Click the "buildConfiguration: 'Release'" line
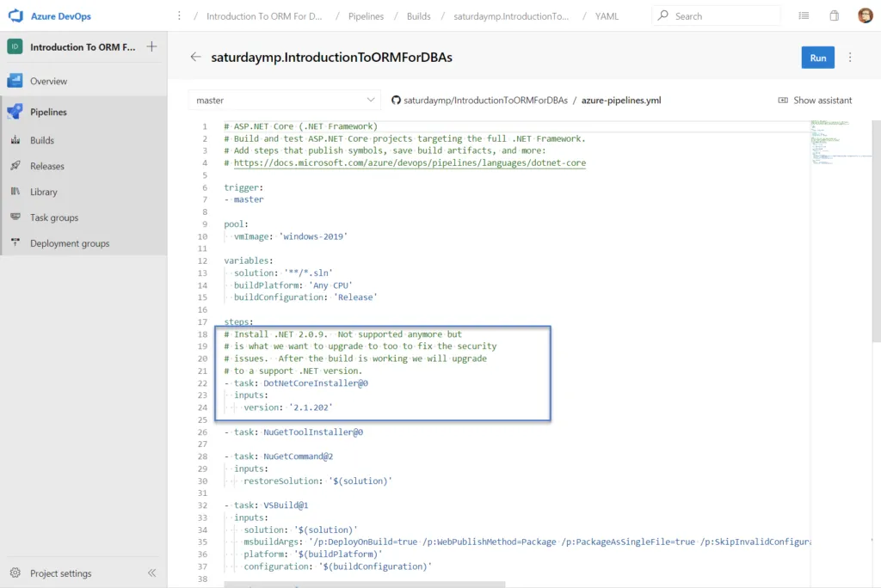Image resolution: width=881 pixels, height=588 pixels. [305, 297]
